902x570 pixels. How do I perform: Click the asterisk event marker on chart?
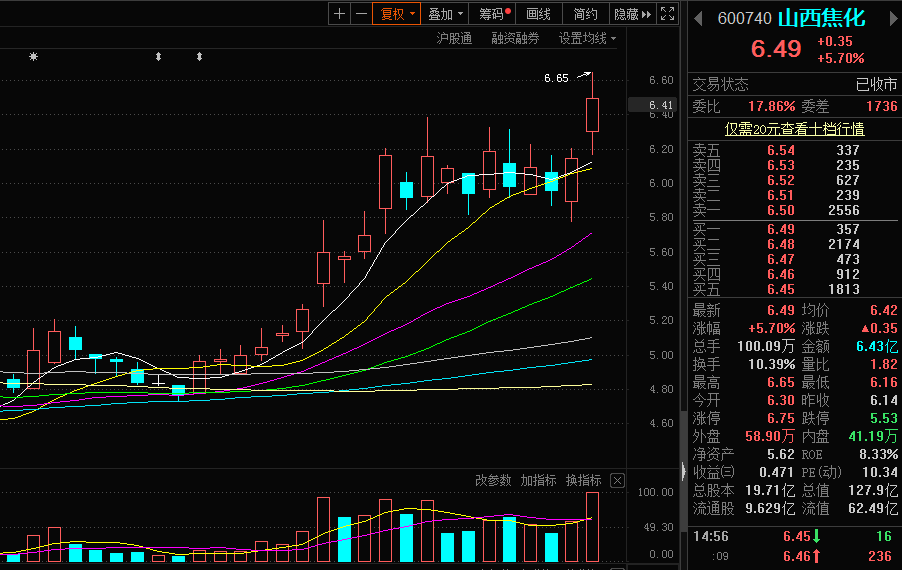pos(33,57)
